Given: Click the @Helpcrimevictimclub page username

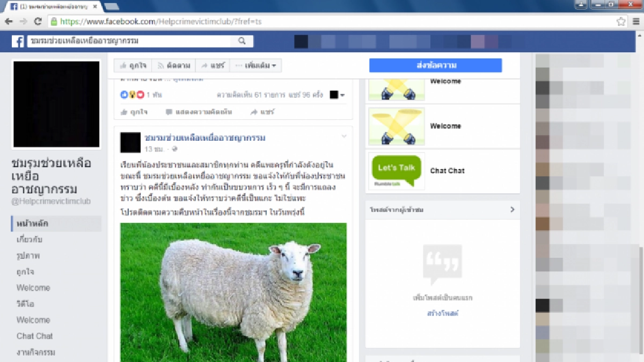Looking at the screenshot, I should click(x=52, y=201).
